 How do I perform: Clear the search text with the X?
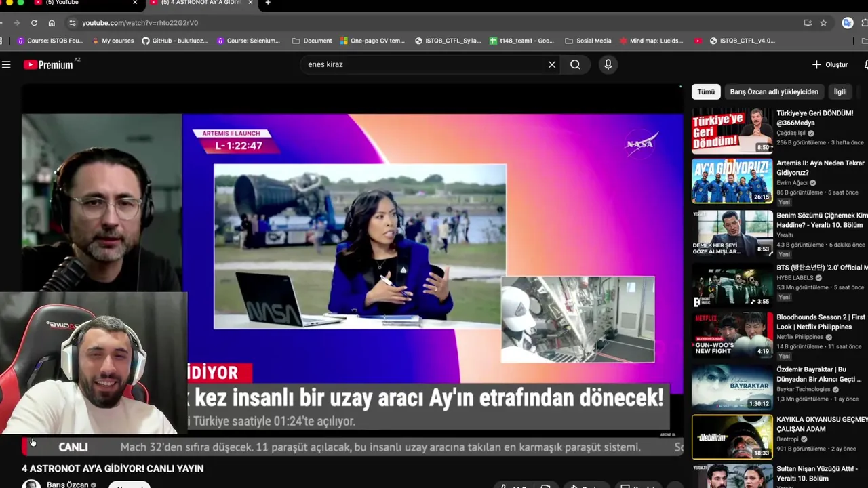tap(552, 64)
